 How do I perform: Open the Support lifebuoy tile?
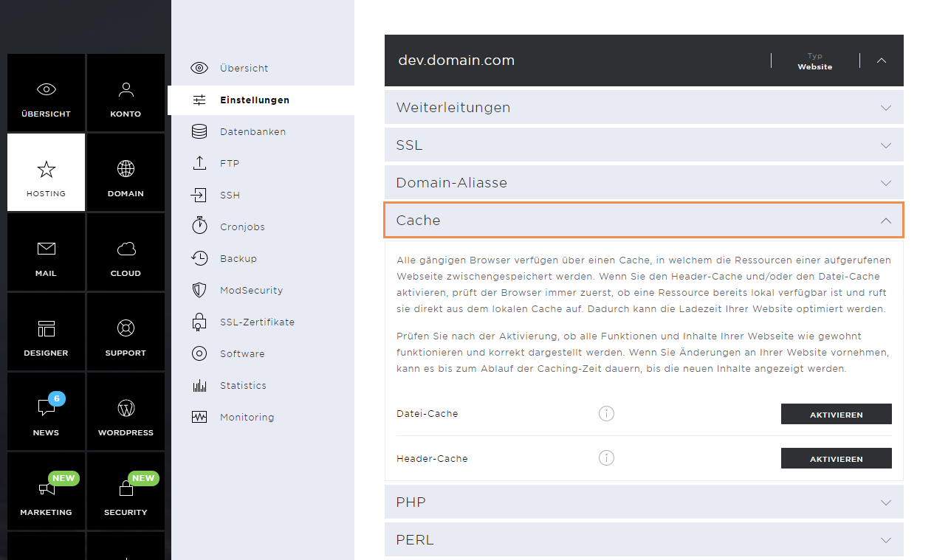point(126,332)
